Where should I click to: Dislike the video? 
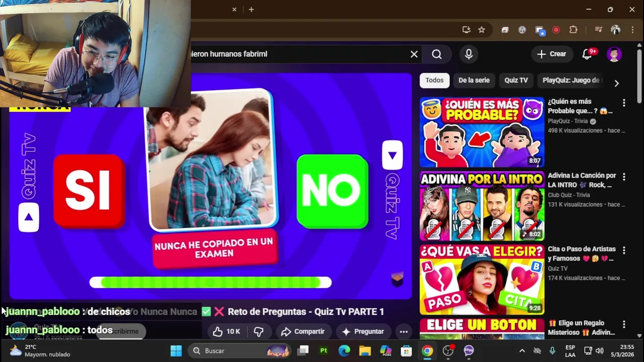pos(259,331)
